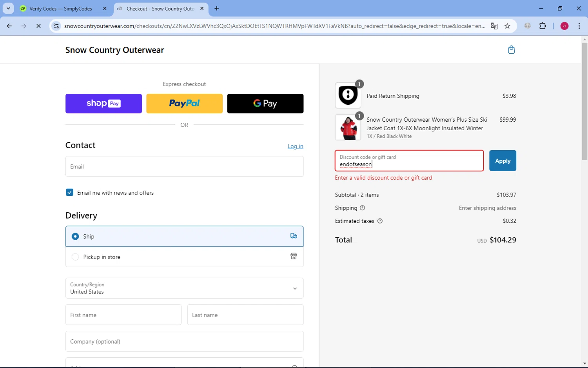Click the Last name field
Viewport: 588px width, 368px height.
coord(245,315)
